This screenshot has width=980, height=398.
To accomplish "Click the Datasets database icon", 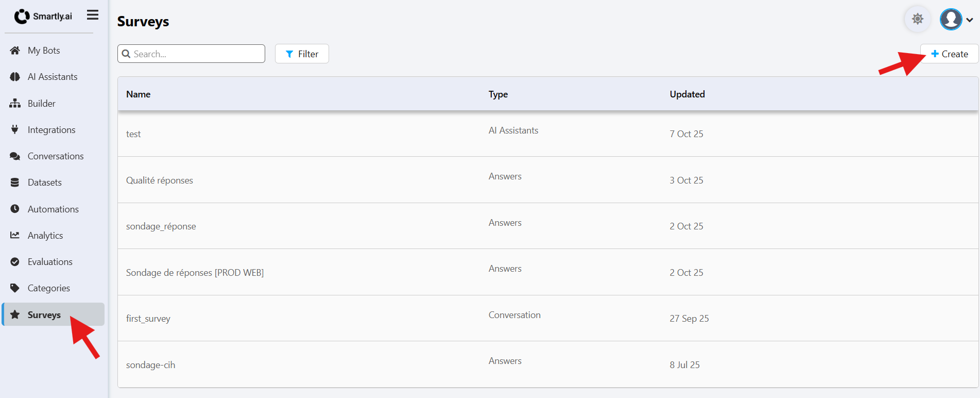I will tap(15, 183).
